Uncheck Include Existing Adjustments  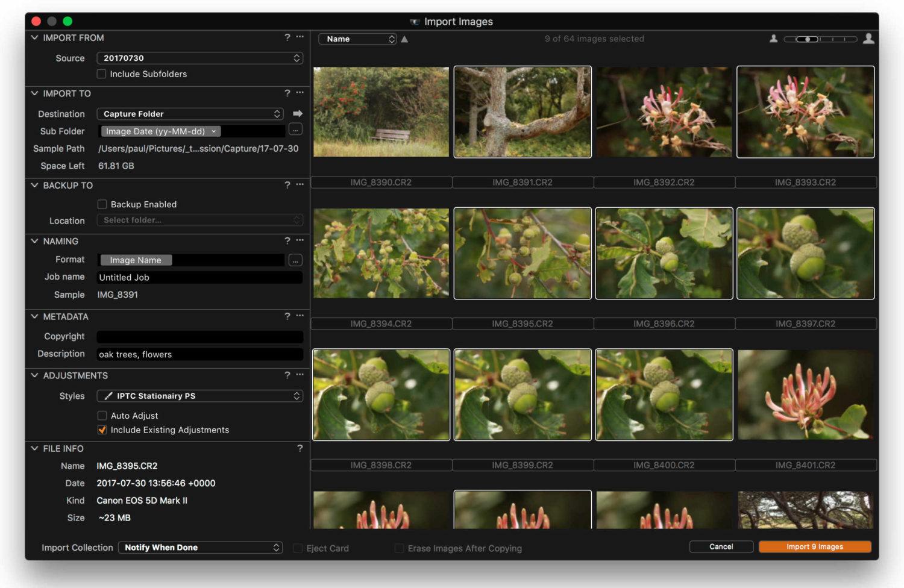[102, 430]
